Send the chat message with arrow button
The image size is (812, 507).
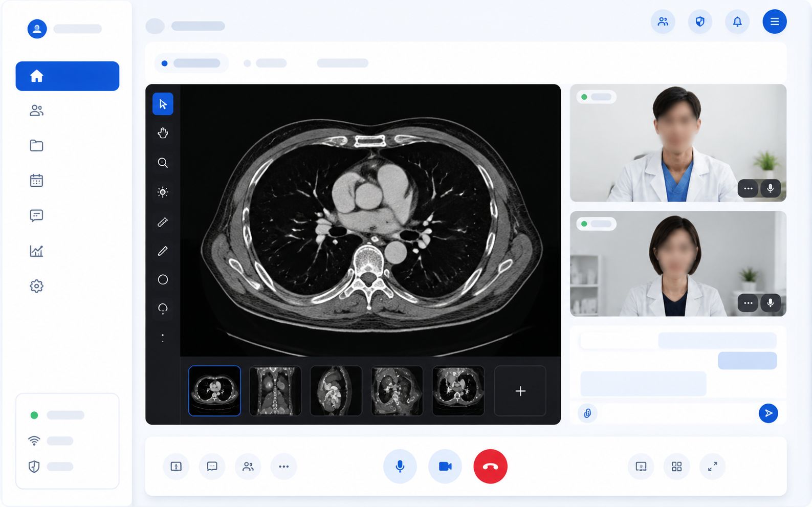click(x=769, y=413)
